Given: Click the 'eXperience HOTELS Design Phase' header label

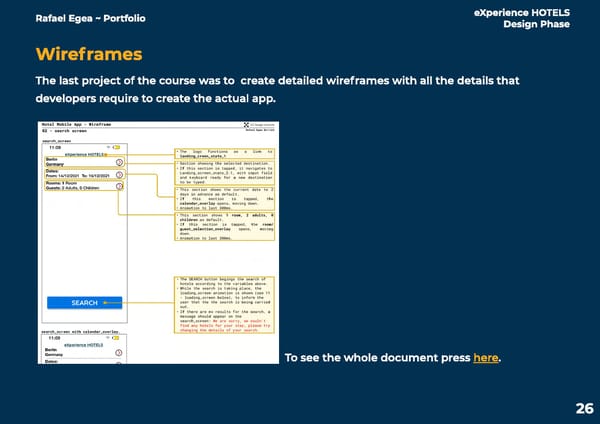Looking at the screenshot, I should pos(530,19).
